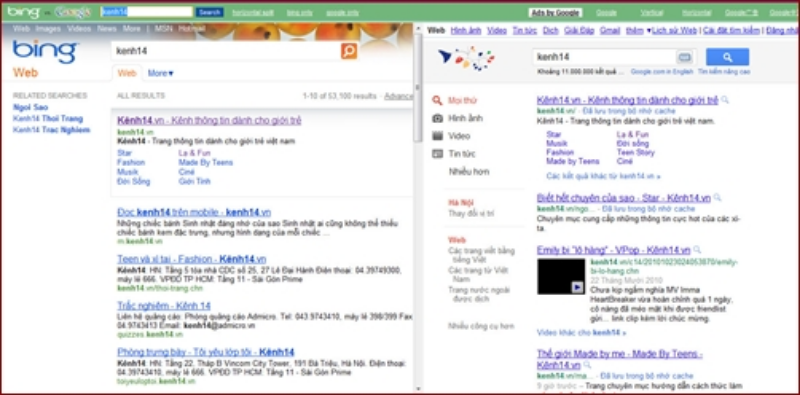800x395 pixels.
Task: Open Tin tức in the Google top navigation
Action: point(524,31)
